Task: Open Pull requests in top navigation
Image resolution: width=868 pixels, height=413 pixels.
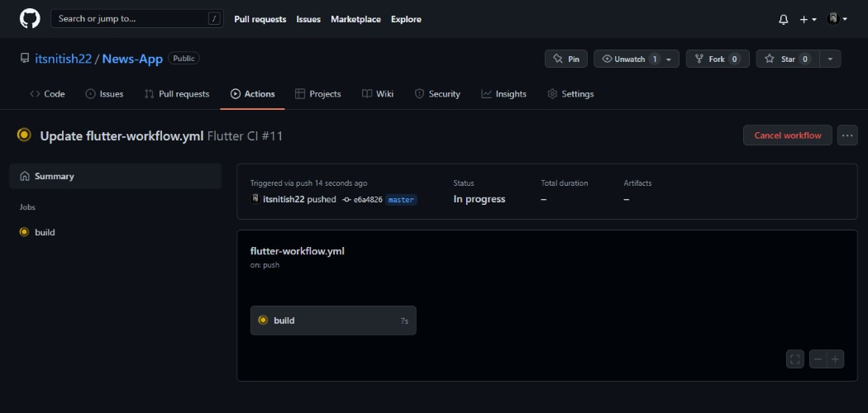Action: pos(260,19)
